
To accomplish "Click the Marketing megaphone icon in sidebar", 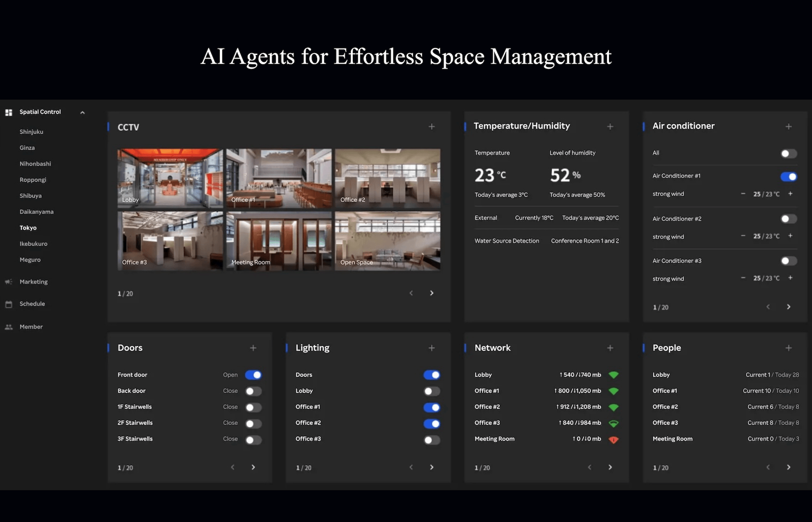I will point(9,281).
